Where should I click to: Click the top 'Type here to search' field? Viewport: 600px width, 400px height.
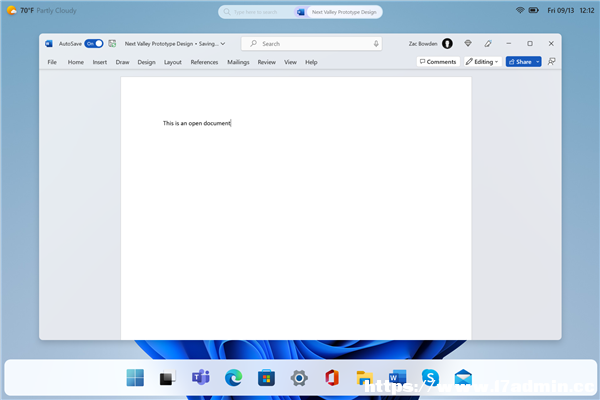coord(255,12)
